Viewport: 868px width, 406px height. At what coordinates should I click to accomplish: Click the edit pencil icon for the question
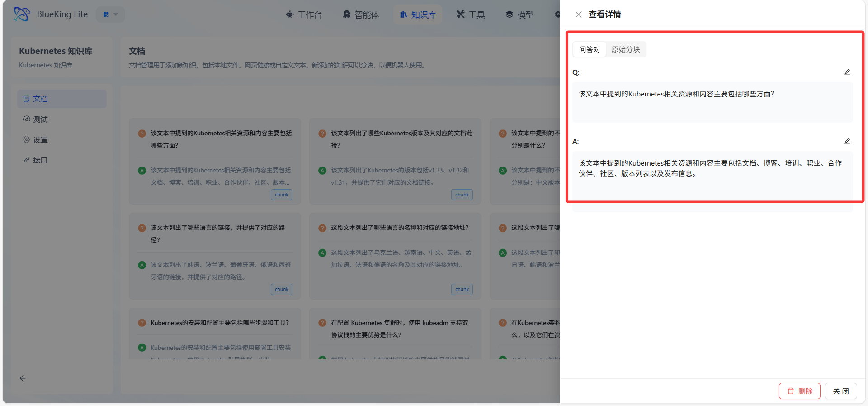coord(847,72)
